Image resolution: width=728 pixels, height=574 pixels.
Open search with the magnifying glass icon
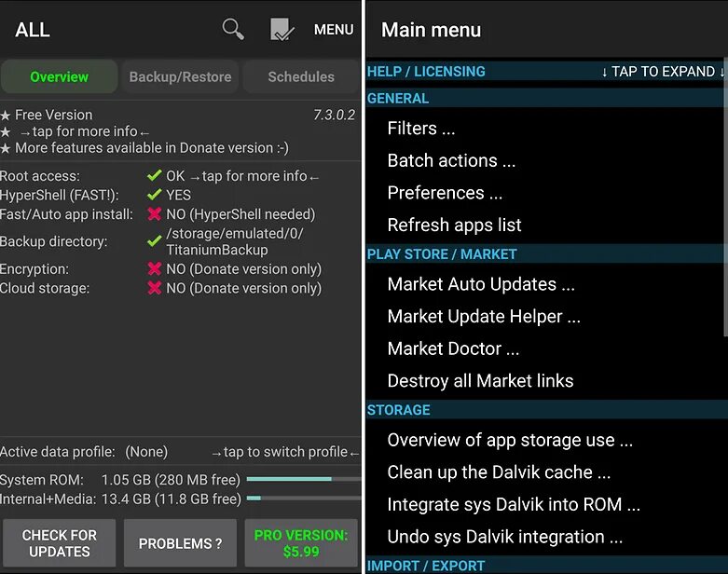pos(233,29)
